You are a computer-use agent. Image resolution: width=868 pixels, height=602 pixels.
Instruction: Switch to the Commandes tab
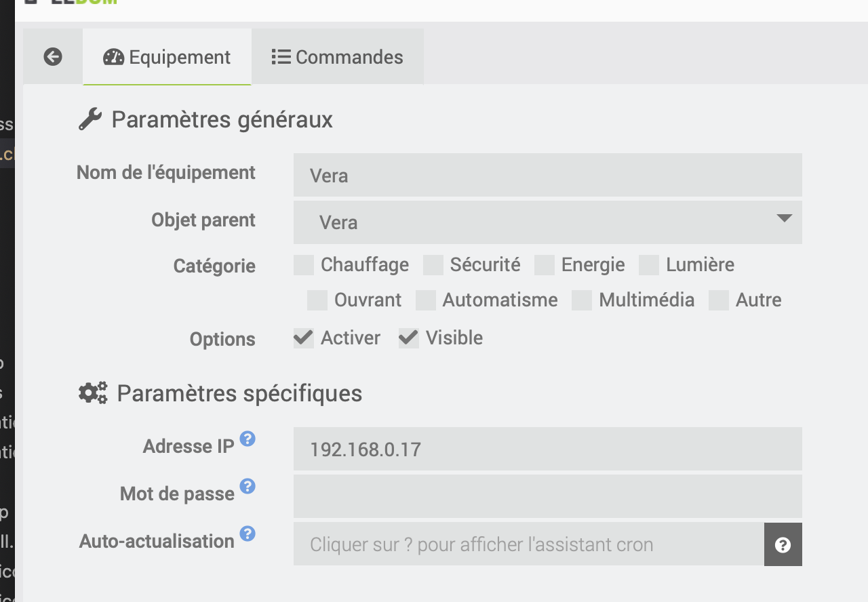point(338,57)
